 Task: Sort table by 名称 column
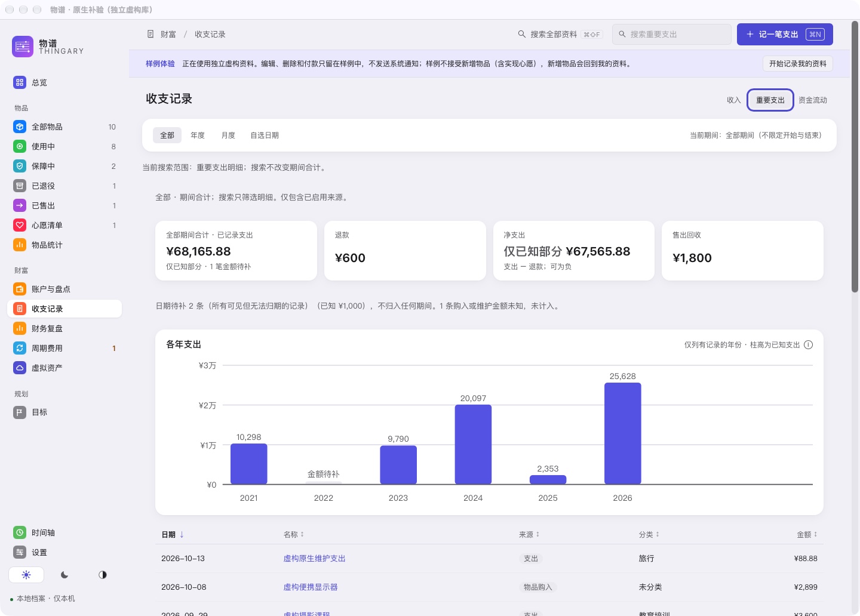294,534
